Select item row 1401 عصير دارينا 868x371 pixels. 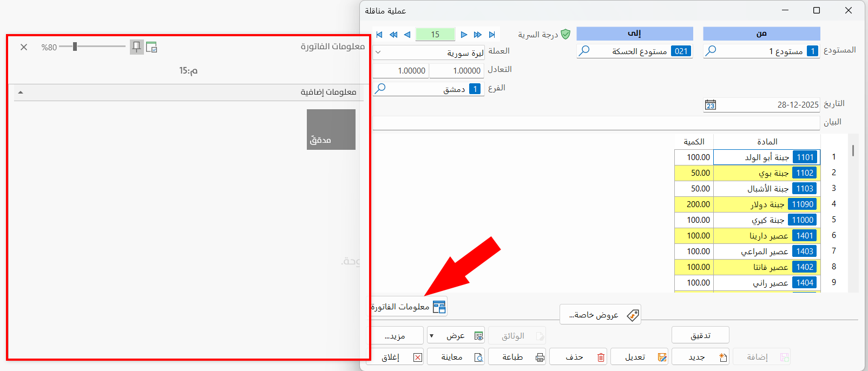click(767, 236)
